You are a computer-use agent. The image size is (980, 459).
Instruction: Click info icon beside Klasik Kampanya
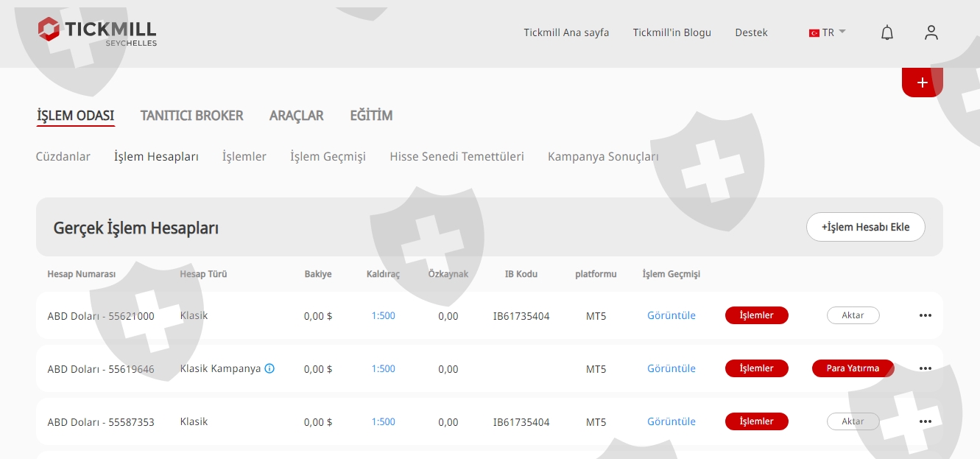point(269,368)
